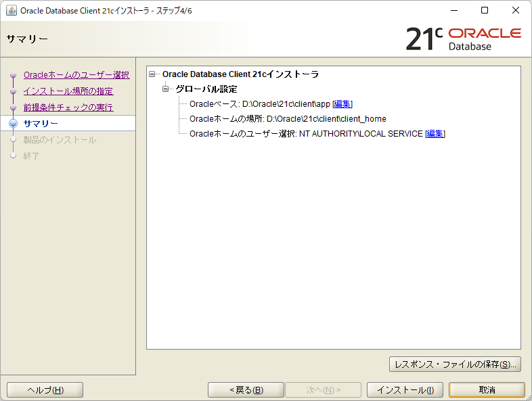This screenshot has height=401, width=532.
Task: Cancel the installer with the 取消 button
Action: tap(487, 390)
